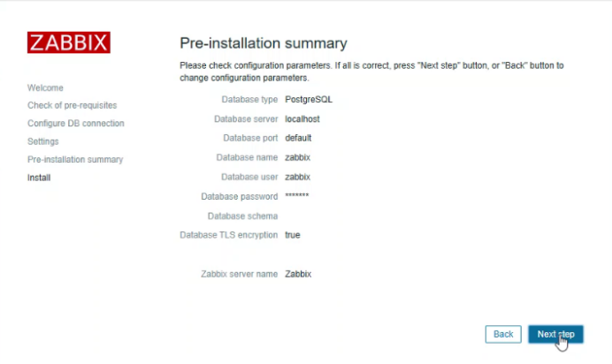The width and height of the screenshot is (612, 364).
Task: Click the masked database password value
Action: 296,195
